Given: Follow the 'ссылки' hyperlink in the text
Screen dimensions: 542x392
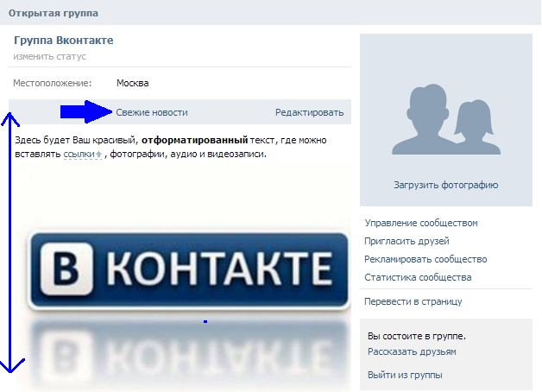Looking at the screenshot, I should pyautogui.click(x=79, y=154).
